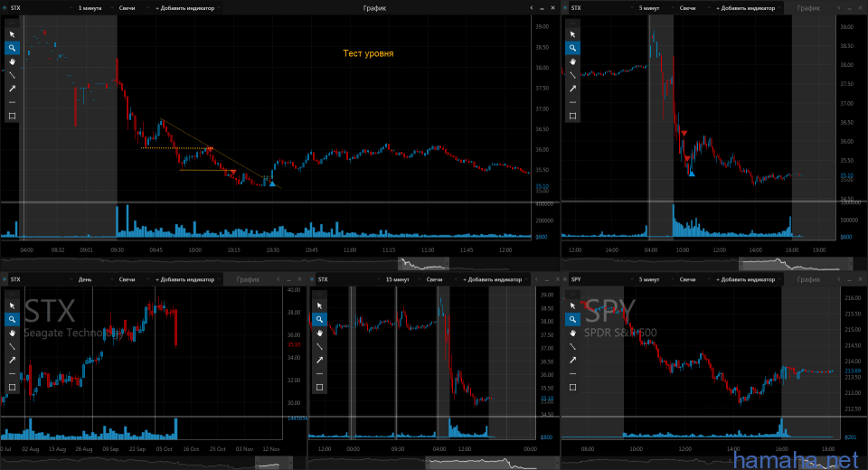
Task: Pick arrow tool in STX 5-minute chart
Action: click(x=573, y=89)
